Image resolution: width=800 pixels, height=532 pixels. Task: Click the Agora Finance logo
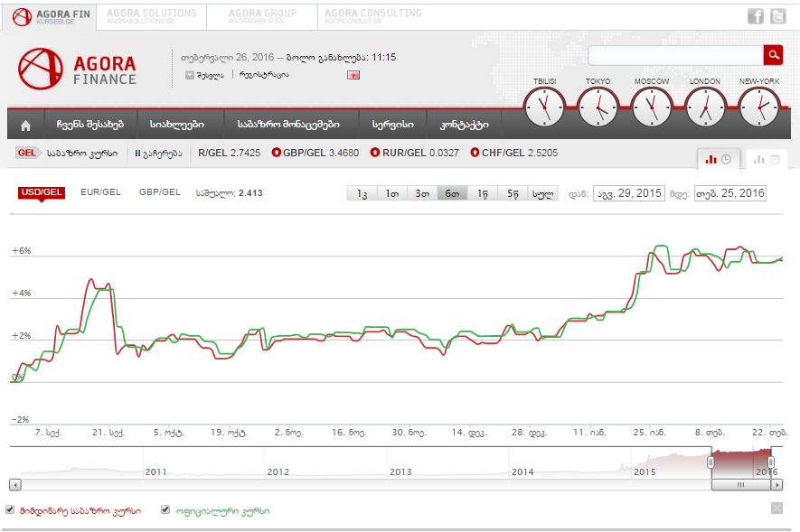[78, 69]
